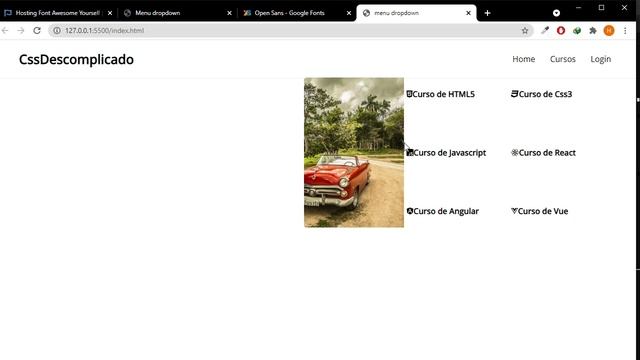The height and width of the screenshot is (360, 640).
Task: Select the active menu dropdown tab
Action: [416, 13]
